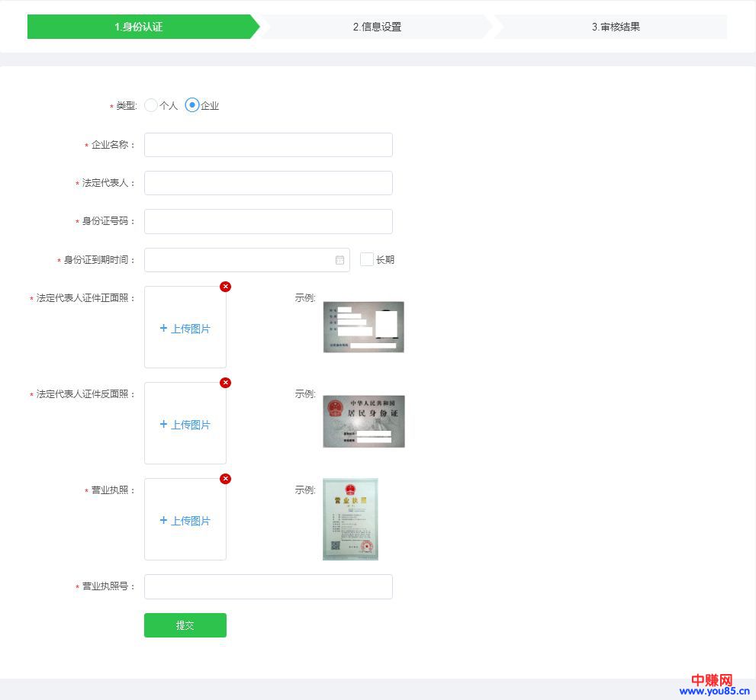Focus the 法定代表人 input field
Screen dimensions: 756x700
click(x=268, y=183)
